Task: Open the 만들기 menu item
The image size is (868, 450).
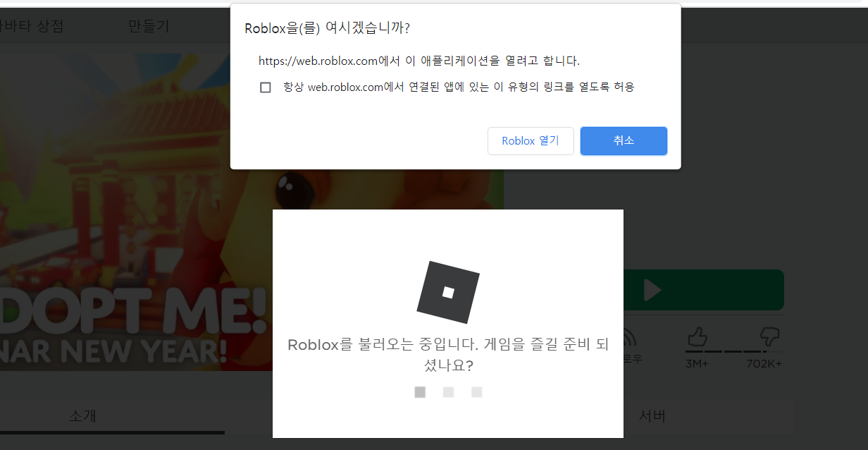Action: (149, 27)
